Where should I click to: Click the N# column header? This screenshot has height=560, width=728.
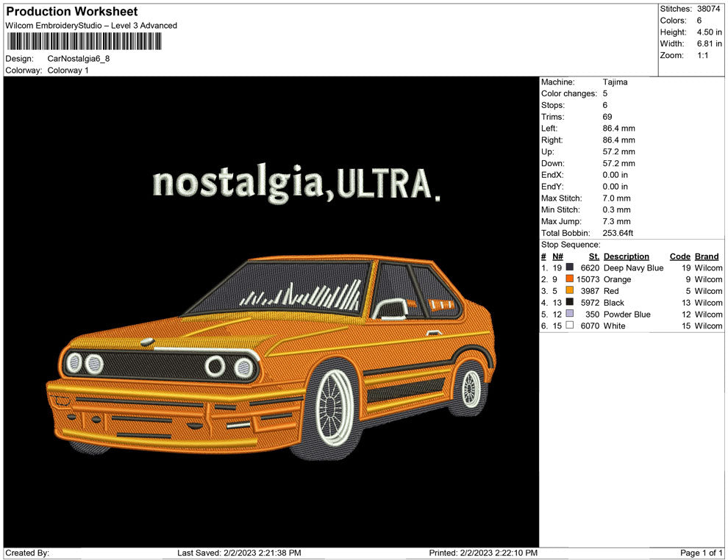tap(557, 256)
